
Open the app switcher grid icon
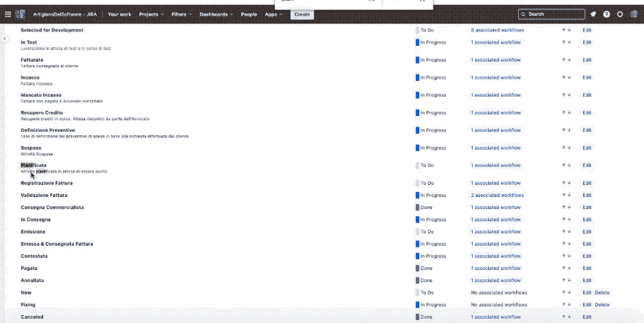(x=8, y=14)
